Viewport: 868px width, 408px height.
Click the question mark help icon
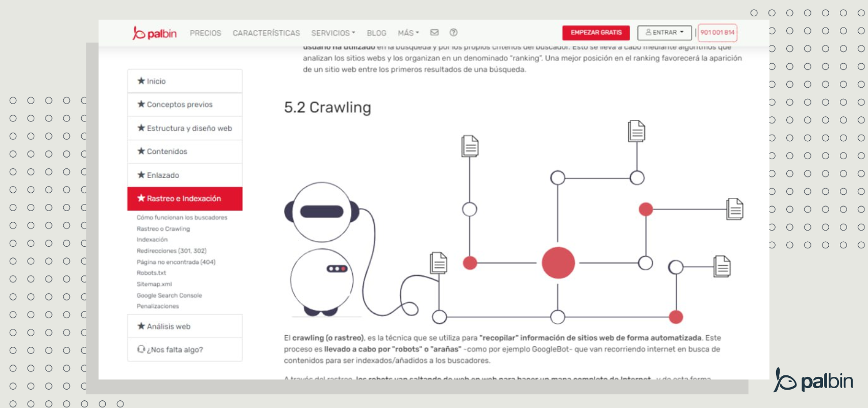point(453,33)
